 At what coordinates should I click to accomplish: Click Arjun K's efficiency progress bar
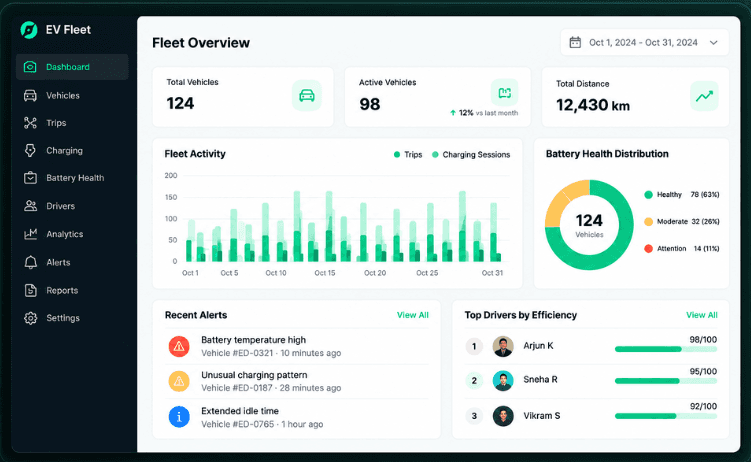(666, 349)
